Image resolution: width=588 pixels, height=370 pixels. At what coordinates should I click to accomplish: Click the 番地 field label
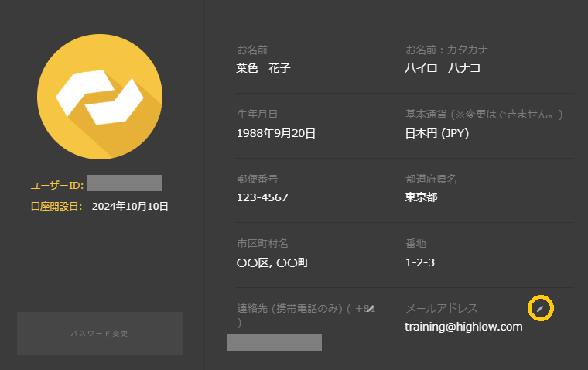click(x=415, y=244)
